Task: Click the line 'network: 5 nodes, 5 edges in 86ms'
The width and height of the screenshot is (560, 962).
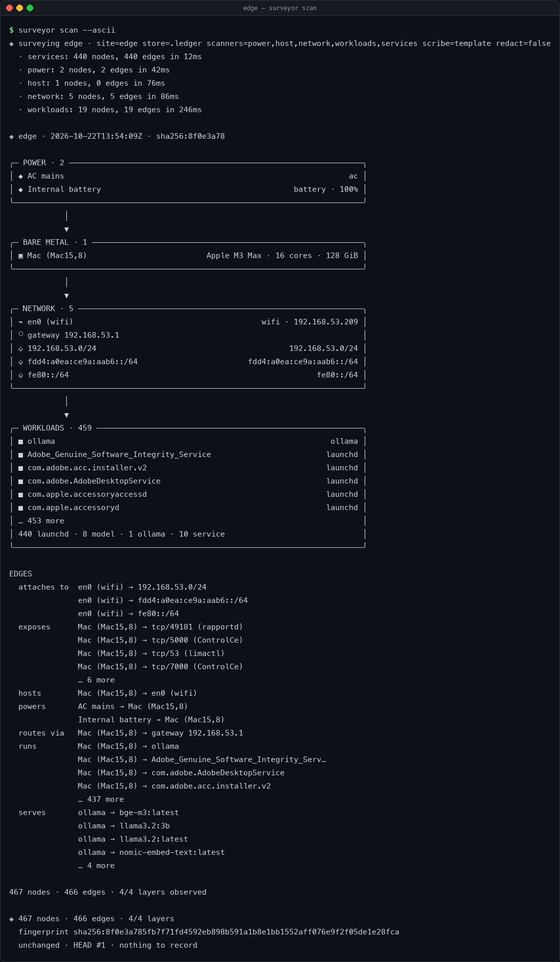Action: pyautogui.click(x=103, y=96)
